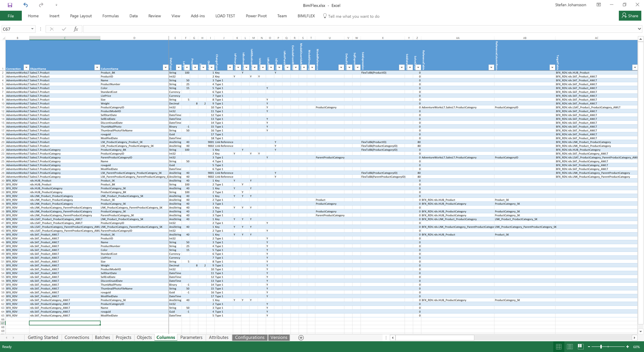The image size is (644, 352).
Task: Switch to Normal view
Action: point(559,347)
